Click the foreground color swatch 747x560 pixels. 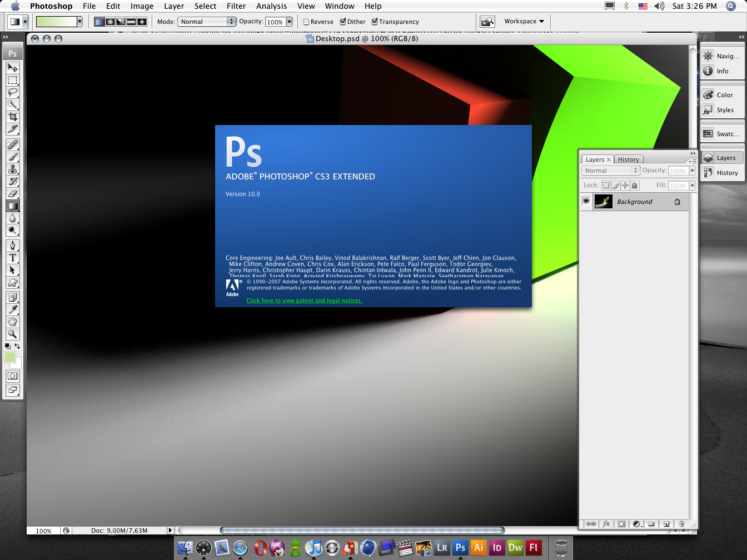click(x=9, y=357)
